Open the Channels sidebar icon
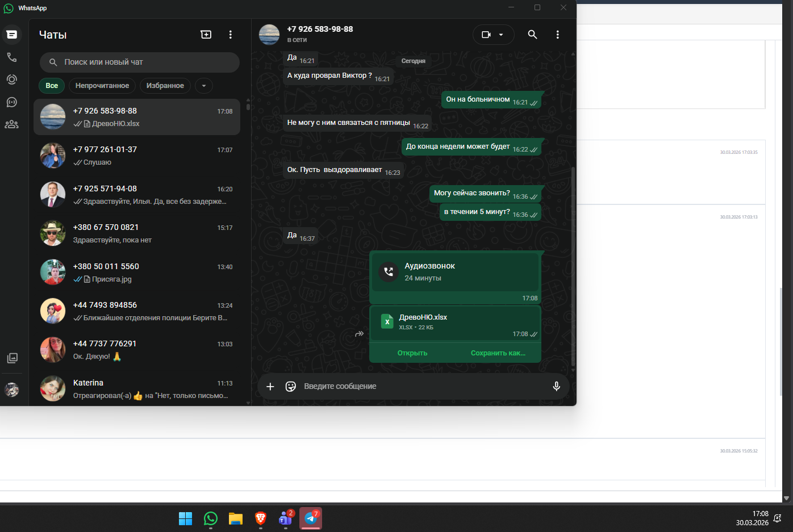 pos(12,102)
